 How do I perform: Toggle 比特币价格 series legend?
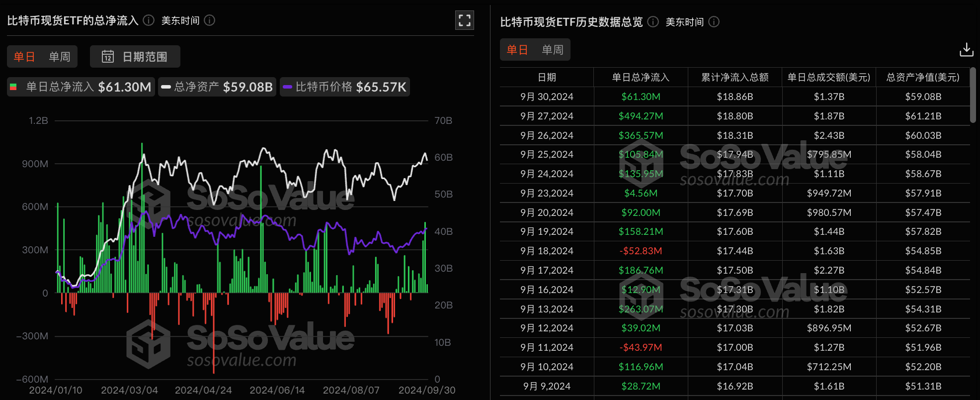coord(345,87)
